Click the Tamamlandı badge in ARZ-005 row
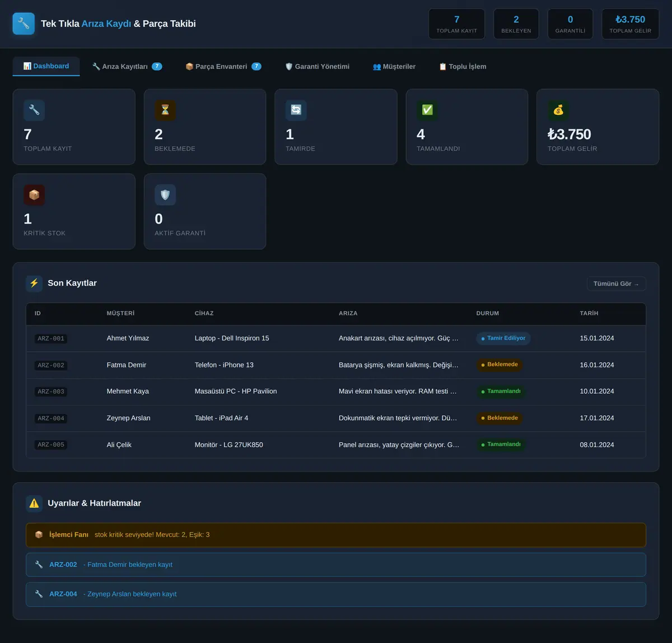The image size is (672, 643). tap(501, 445)
